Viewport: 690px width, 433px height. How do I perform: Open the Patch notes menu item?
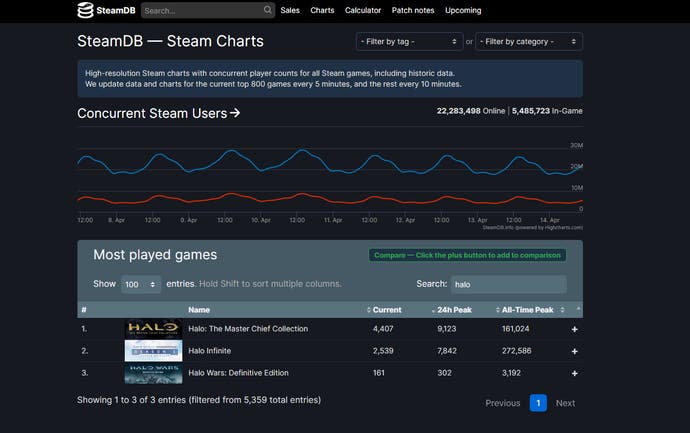click(413, 10)
